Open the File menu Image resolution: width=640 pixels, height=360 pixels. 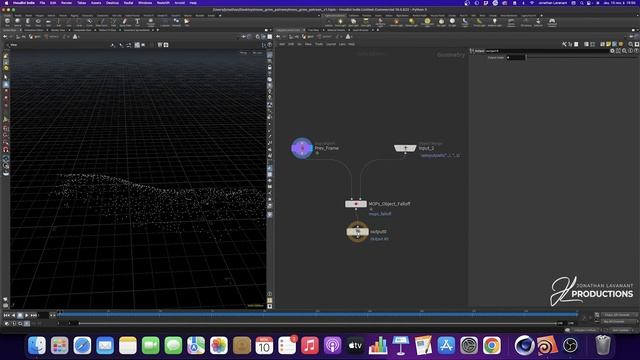coord(42,3)
